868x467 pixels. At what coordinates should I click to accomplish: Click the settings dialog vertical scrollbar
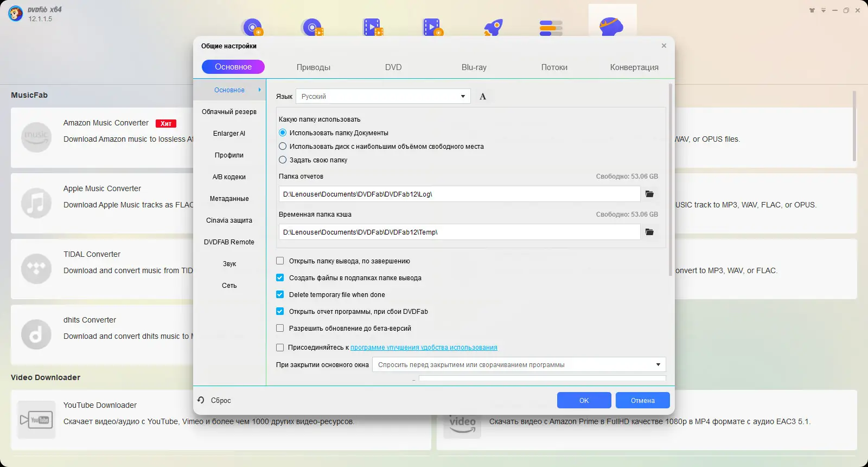click(671, 179)
